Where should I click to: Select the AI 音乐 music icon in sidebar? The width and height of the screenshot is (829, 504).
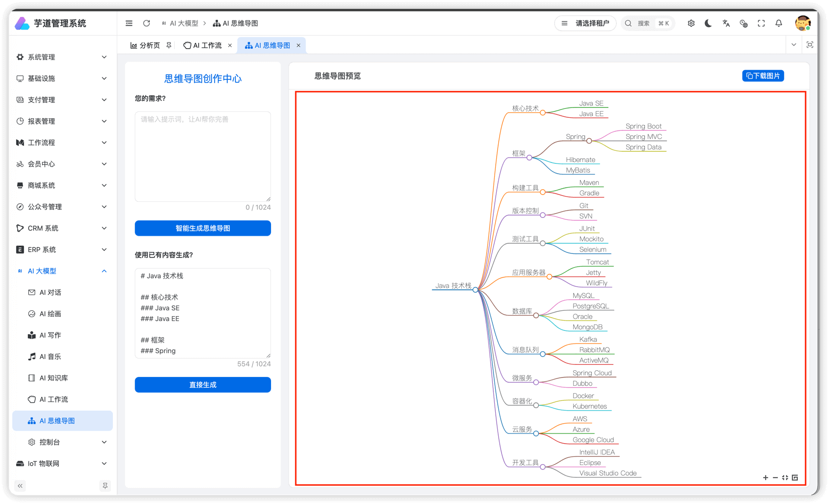pos(31,357)
